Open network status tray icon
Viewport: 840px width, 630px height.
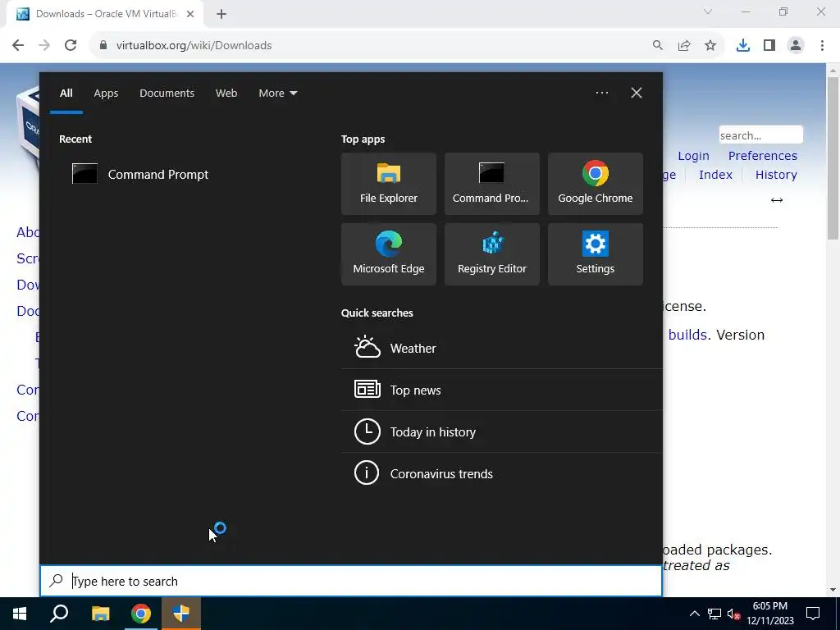tap(714, 614)
